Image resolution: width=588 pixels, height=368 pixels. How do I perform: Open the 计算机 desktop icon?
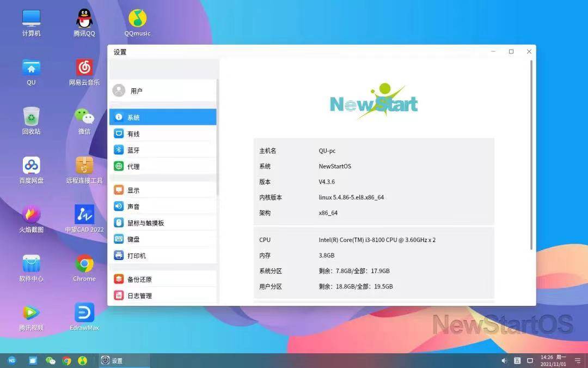31,23
